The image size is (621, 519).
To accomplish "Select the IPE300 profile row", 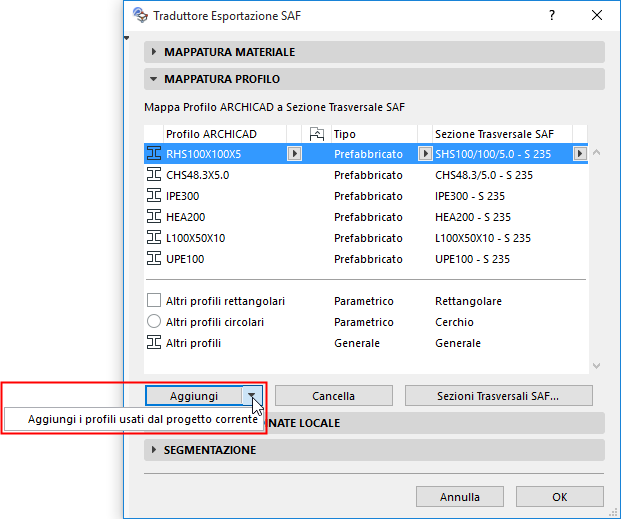I will [366, 196].
